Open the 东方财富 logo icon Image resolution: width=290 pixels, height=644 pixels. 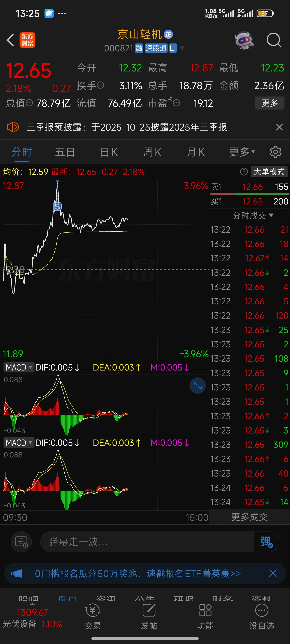click(28, 40)
